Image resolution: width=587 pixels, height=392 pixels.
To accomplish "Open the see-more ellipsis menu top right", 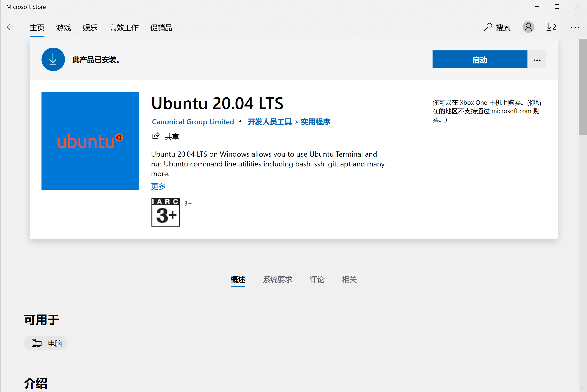I will coord(575,27).
